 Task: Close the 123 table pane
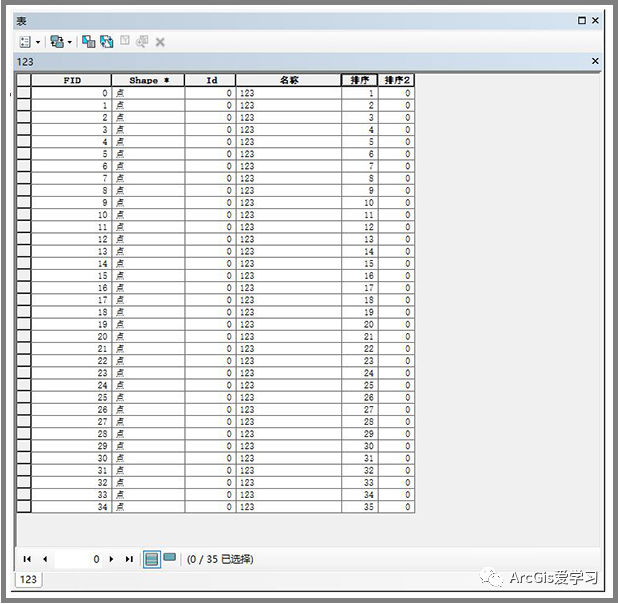tap(595, 61)
